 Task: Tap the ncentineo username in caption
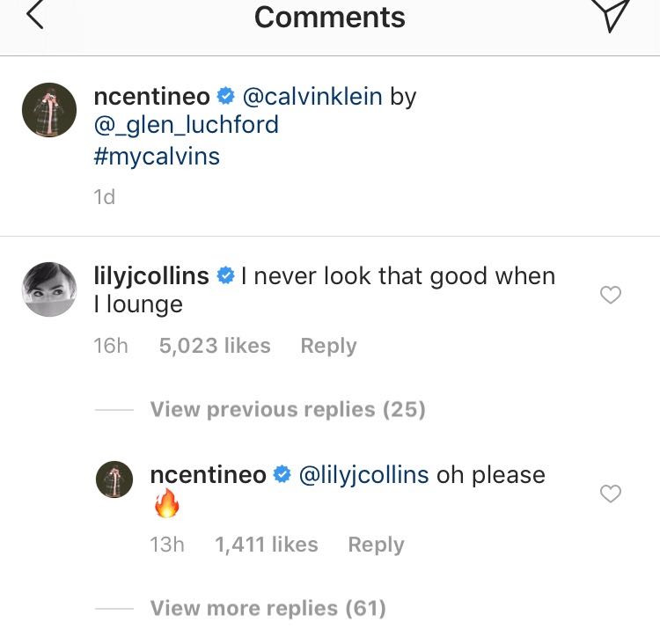(x=151, y=96)
